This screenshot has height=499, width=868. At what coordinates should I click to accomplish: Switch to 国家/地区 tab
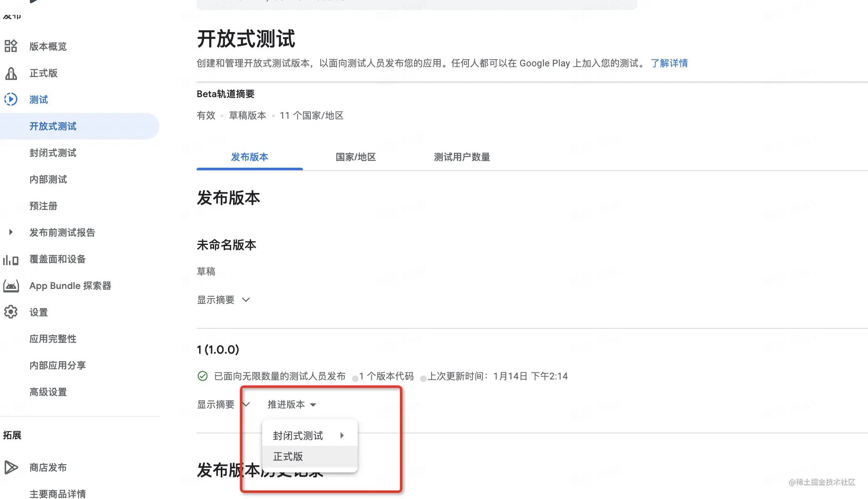pos(356,157)
